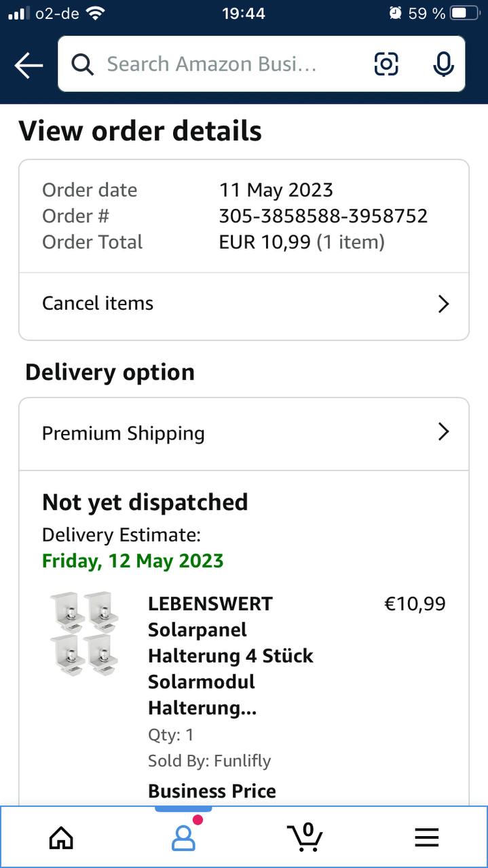488x868 pixels.
Task: Tap seller name Funlifly
Action: pyautogui.click(x=242, y=761)
